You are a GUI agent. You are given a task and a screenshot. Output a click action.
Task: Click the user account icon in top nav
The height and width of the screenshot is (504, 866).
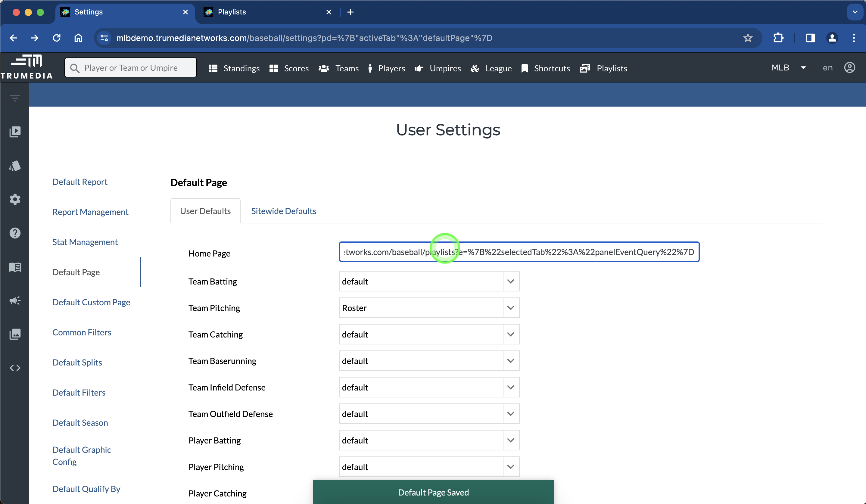849,68
